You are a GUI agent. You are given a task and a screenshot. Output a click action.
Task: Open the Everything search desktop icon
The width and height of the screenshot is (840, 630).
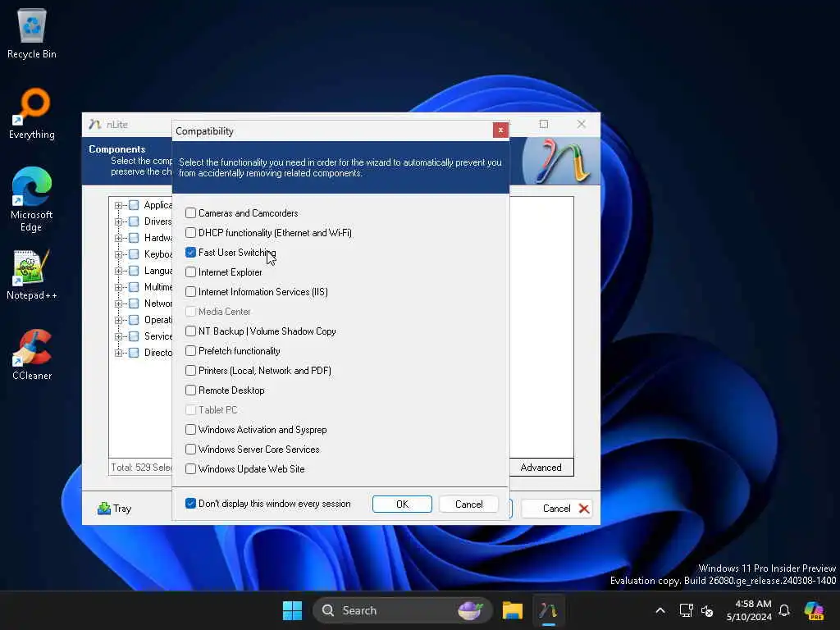[32, 113]
